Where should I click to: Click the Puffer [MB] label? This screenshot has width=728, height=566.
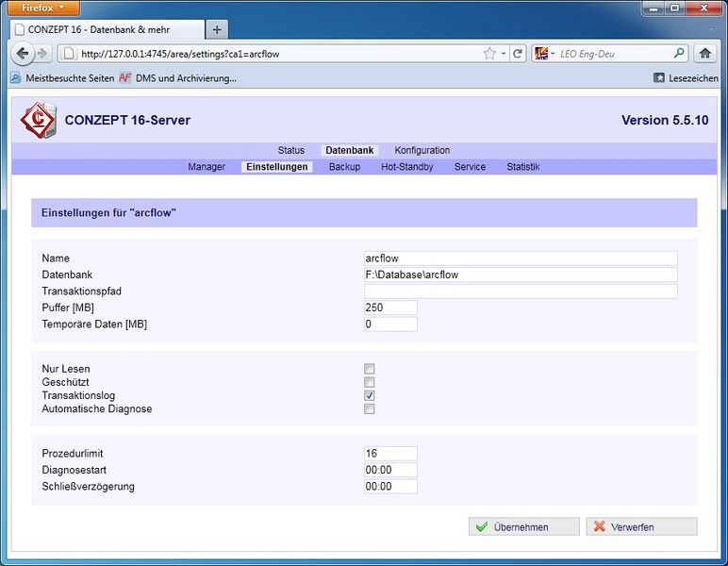coord(68,308)
